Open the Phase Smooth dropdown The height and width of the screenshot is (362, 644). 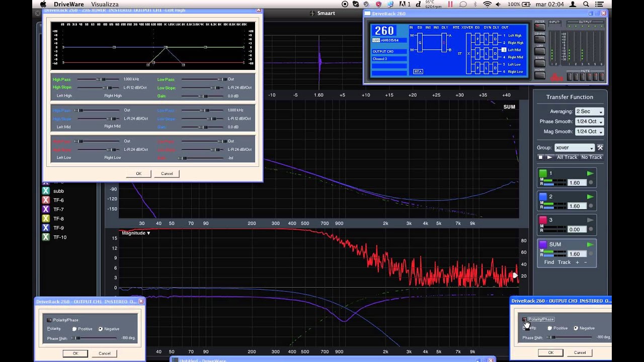589,122
